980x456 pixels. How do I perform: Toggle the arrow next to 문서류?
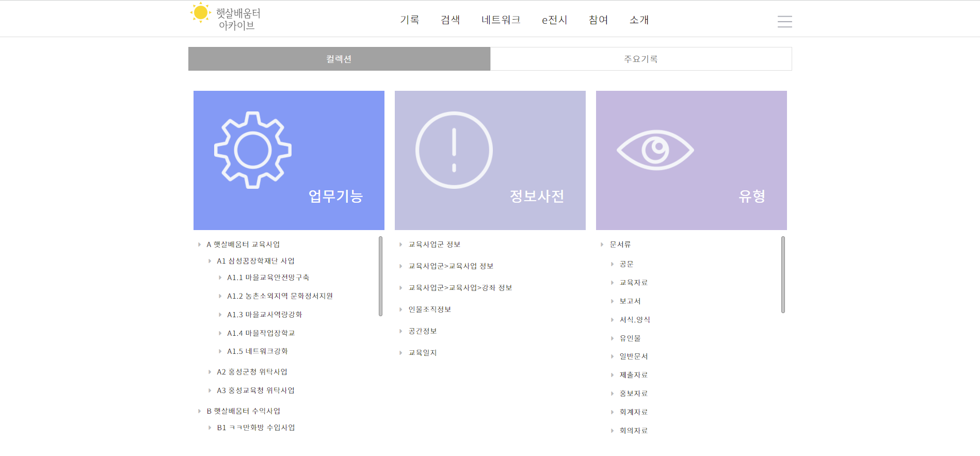tap(602, 245)
